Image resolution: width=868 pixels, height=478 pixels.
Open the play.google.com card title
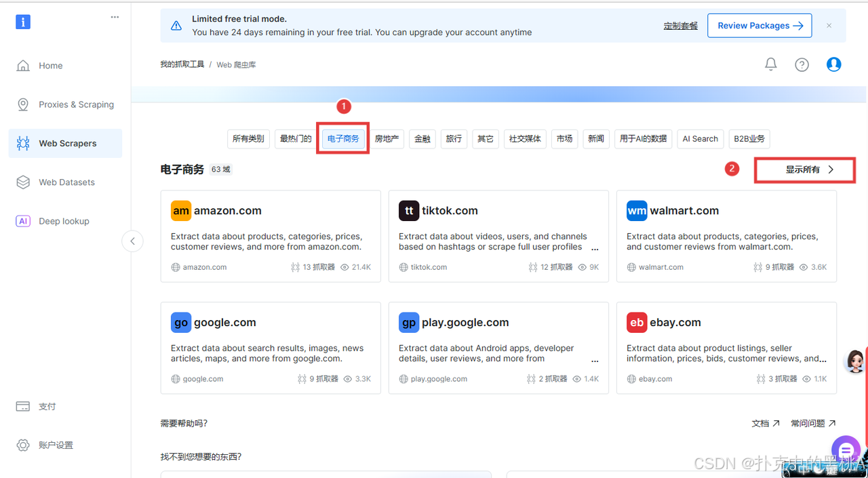[x=465, y=323]
